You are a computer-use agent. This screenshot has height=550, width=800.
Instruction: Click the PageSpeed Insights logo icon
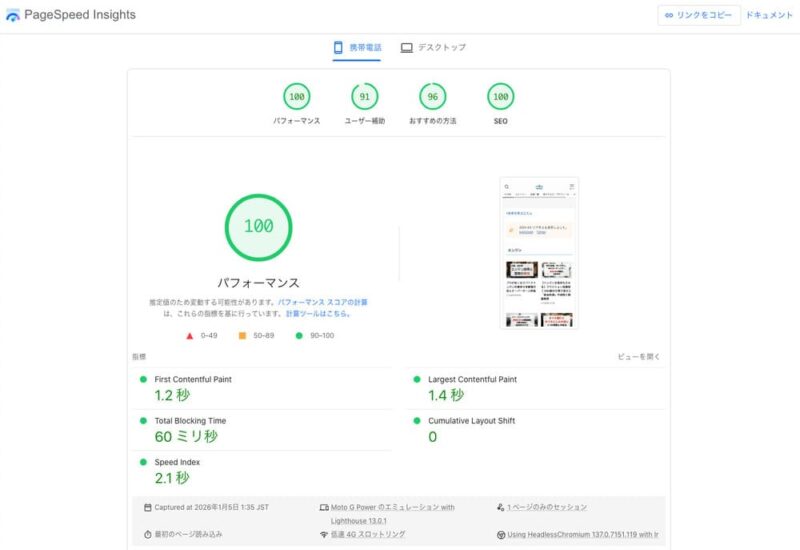coord(13,16)
